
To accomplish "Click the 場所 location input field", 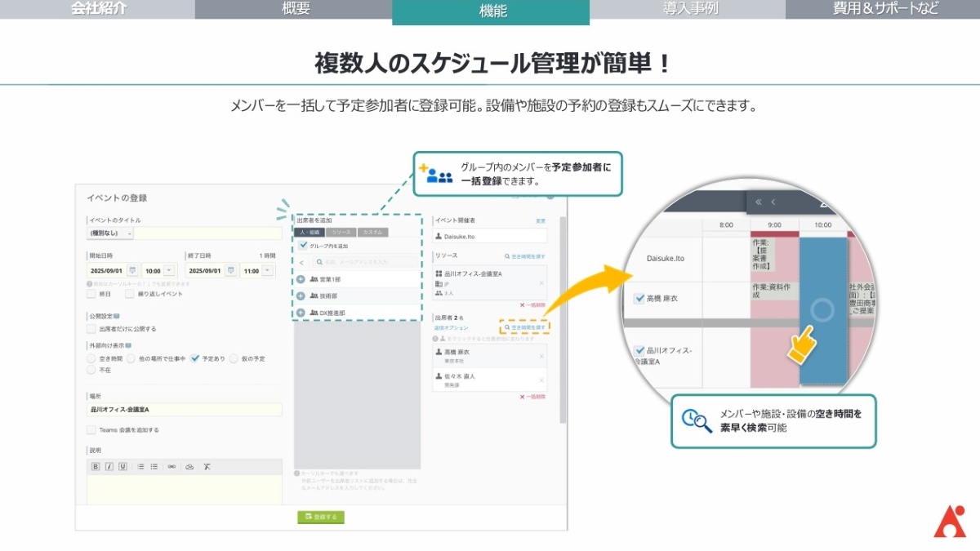I will [x=185, y=410].
